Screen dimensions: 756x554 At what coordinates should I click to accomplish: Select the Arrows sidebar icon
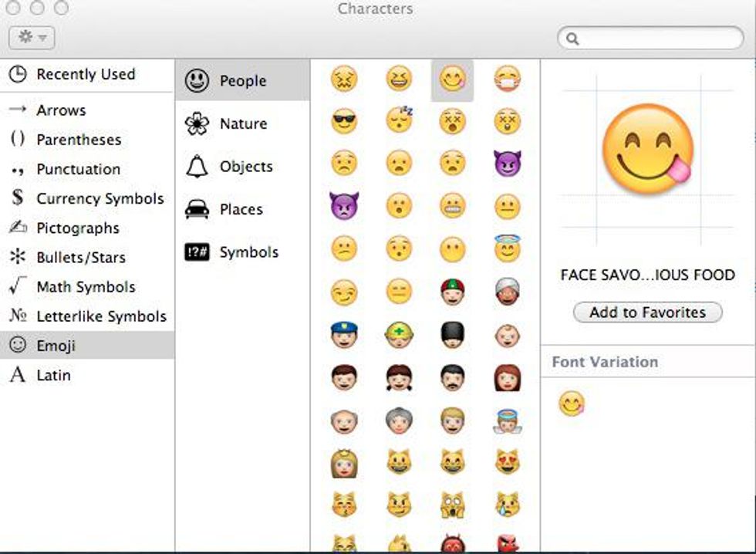(15, 110)
